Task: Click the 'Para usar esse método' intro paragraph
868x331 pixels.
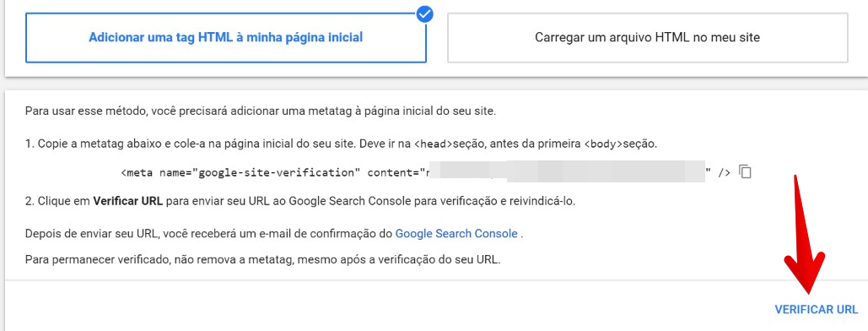Action: [261, 111]
